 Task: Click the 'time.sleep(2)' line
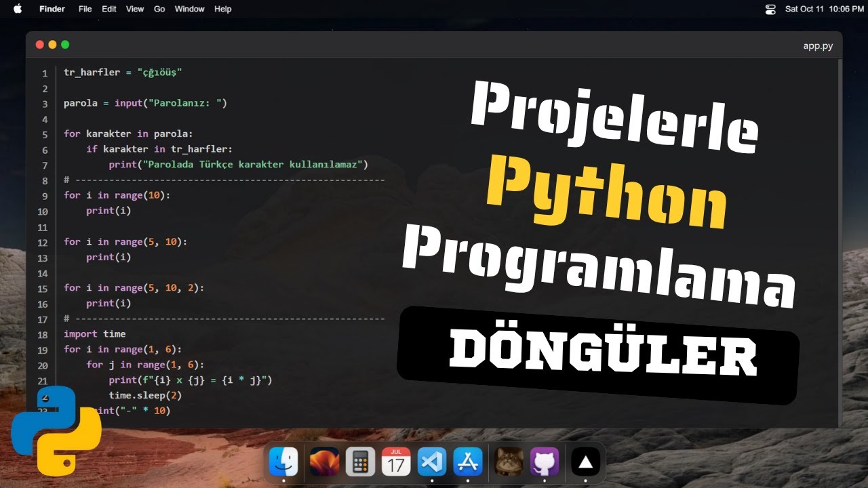(145, 395)
